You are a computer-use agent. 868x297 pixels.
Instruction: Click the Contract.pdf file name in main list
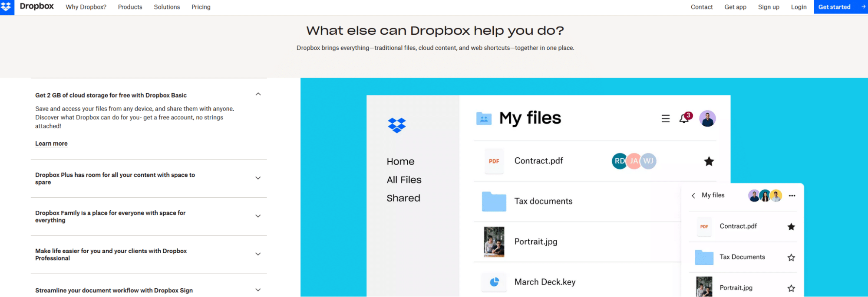538,161
